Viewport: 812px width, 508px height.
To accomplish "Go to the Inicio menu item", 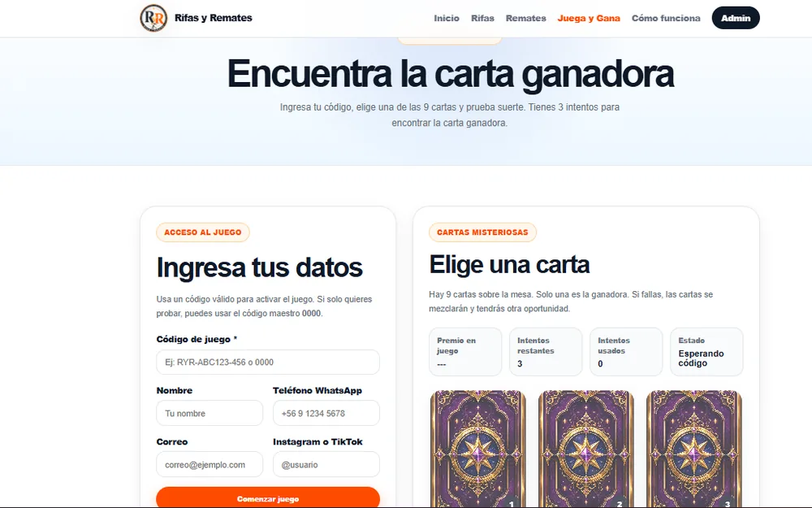I will click(x=447, y=18).
